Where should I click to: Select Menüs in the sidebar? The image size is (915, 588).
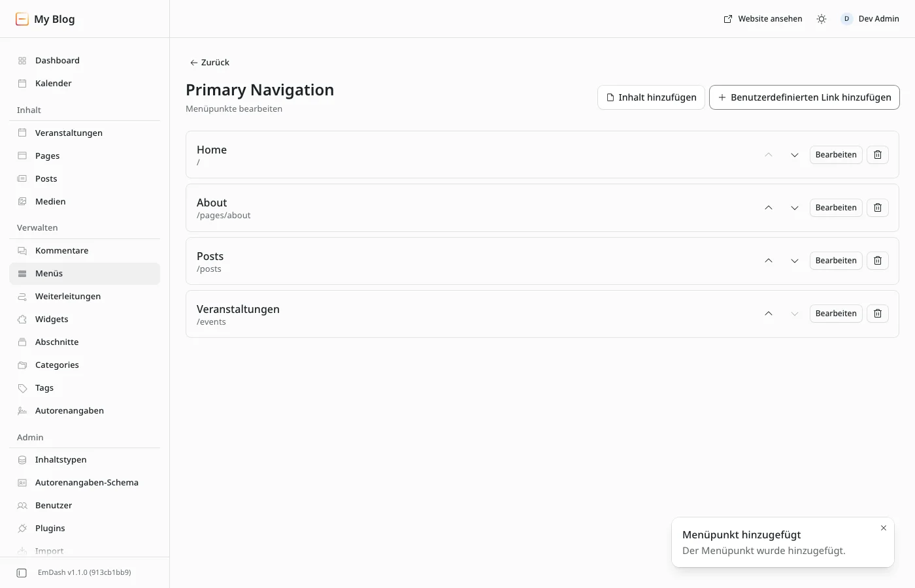point(85,274)
